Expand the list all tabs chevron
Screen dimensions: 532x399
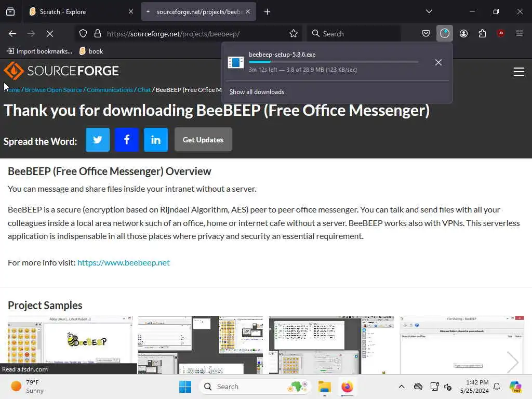point(429,11)
